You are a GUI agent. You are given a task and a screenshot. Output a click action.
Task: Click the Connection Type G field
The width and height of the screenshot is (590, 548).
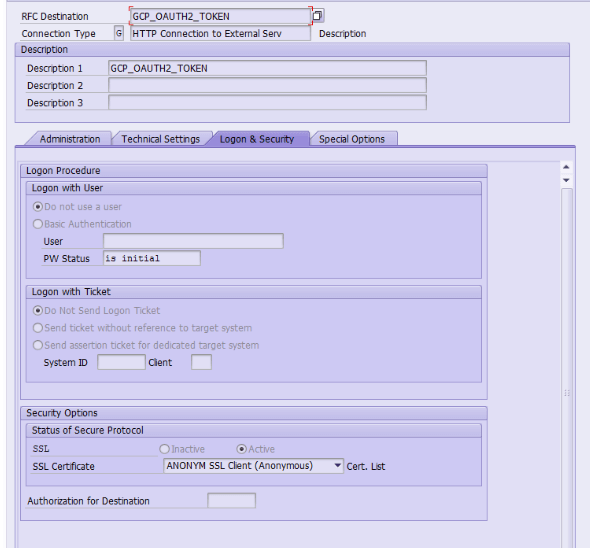(x=119, y=33)
